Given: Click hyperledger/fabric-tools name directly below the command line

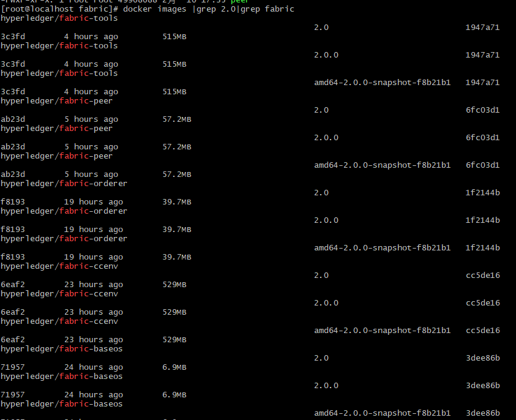Looking at the screenshot, I should tap(59, 18).
